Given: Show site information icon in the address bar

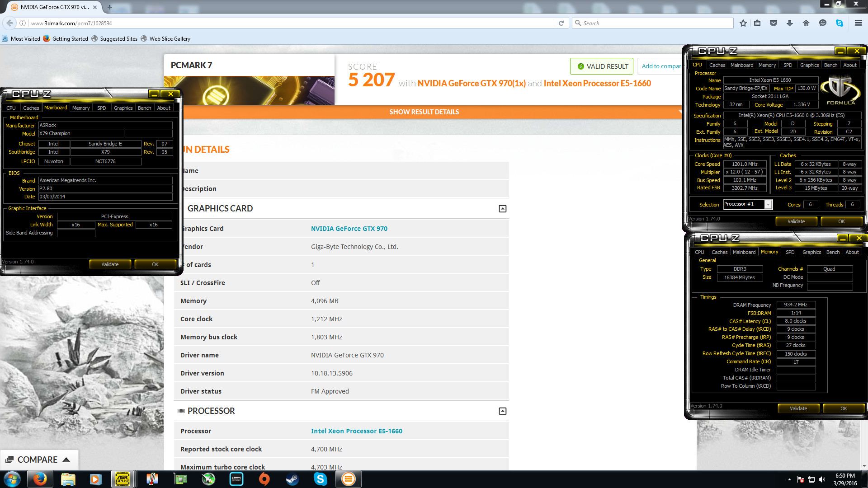Looking at the screenshot, I should pos(23,23).
